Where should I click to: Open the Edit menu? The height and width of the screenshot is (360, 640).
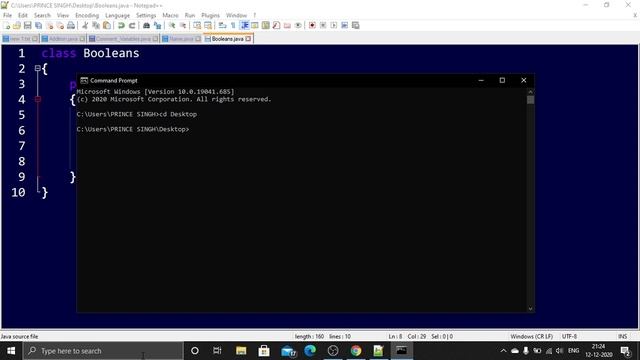click(x=23, y=15)
